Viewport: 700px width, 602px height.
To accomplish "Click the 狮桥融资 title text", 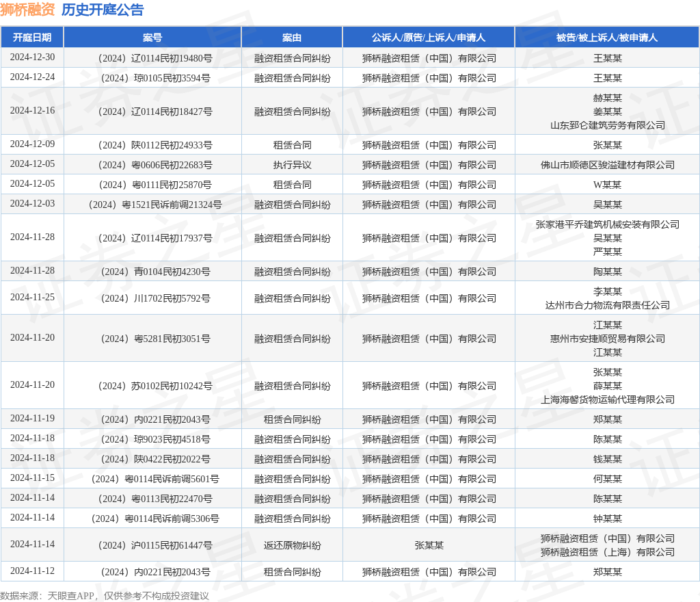I will point(27,10).
